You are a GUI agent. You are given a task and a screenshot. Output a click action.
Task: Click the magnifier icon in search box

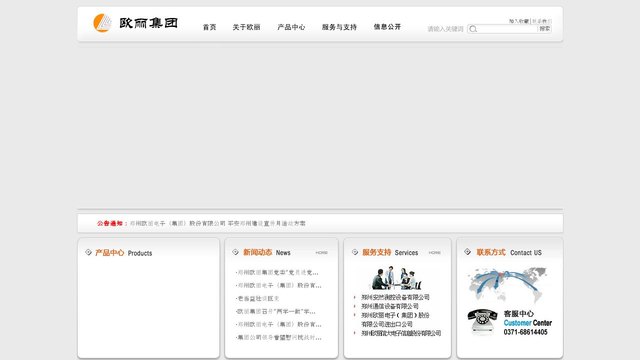coord(473,29)
